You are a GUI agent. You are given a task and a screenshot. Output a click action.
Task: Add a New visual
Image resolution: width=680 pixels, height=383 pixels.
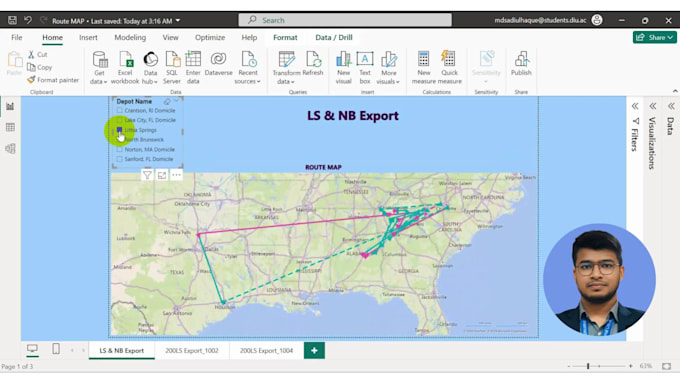coord(343,68)
